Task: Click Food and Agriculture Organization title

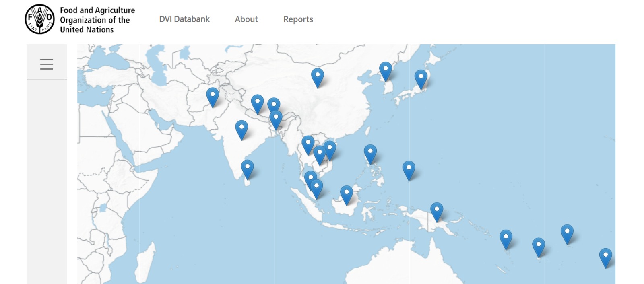Action: tap(97, 20)
